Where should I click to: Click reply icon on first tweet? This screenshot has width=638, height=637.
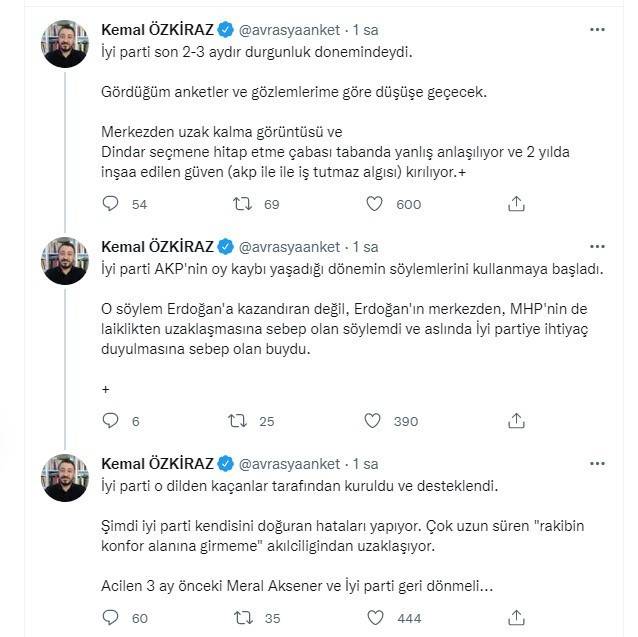point(111,204)
